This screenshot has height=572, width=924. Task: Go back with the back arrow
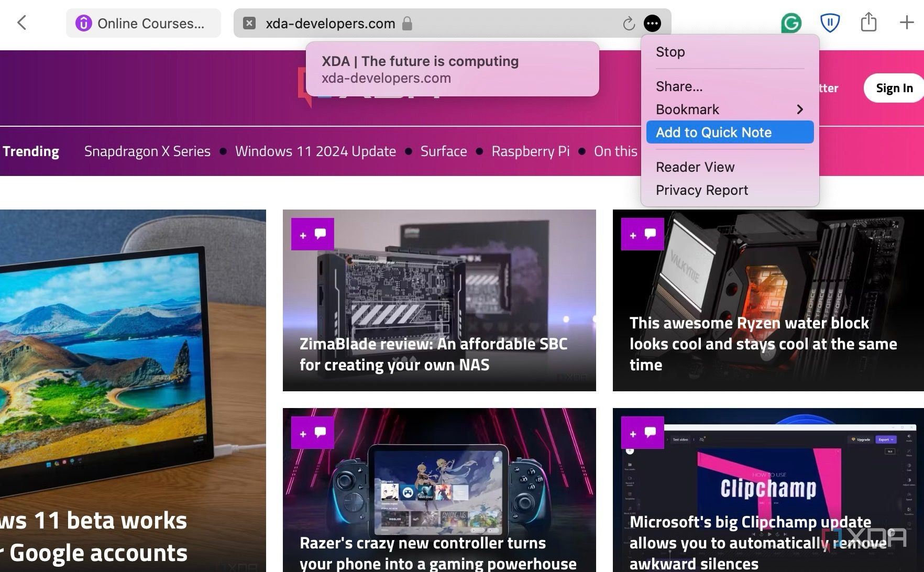pos(21,23)
